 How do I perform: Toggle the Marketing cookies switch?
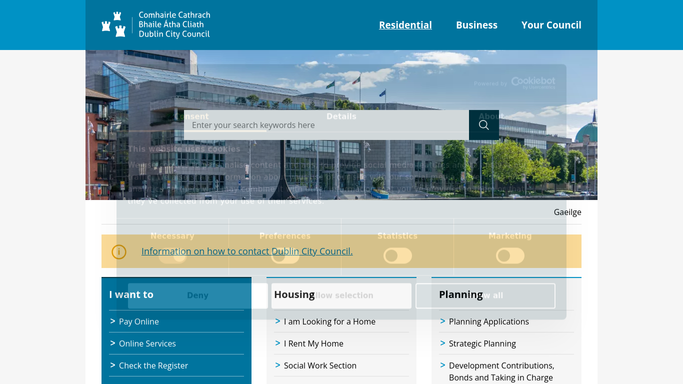pos(510,256)
